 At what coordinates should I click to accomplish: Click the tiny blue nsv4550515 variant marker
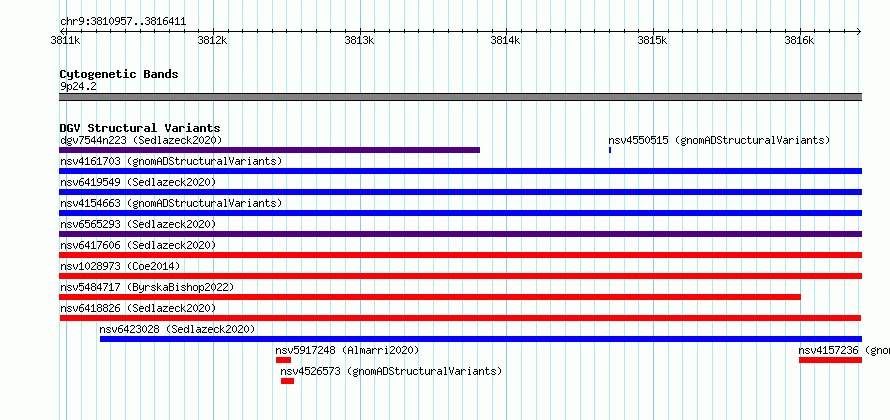coord(610,150)
